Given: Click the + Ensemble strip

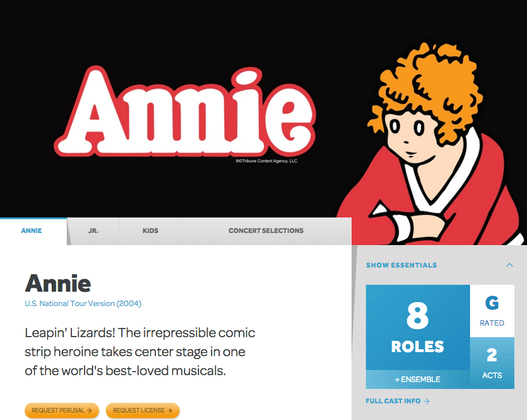Looking at the screenshot, I should pos(418,379).
